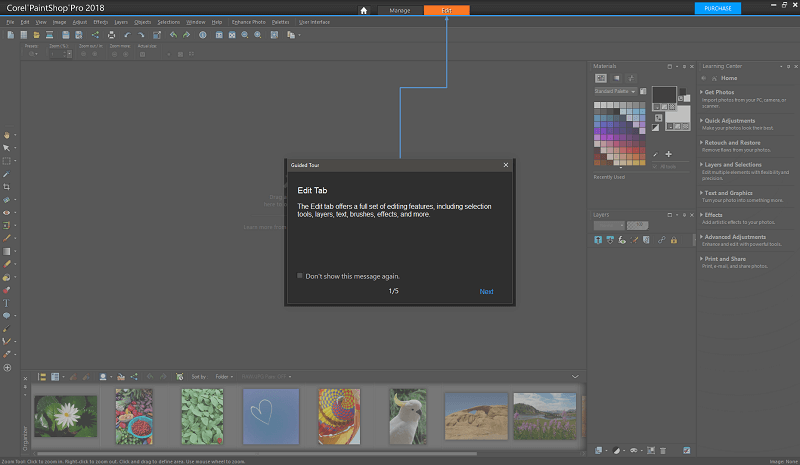
Task: Check Don't show this message again
Action: [300, 276]
